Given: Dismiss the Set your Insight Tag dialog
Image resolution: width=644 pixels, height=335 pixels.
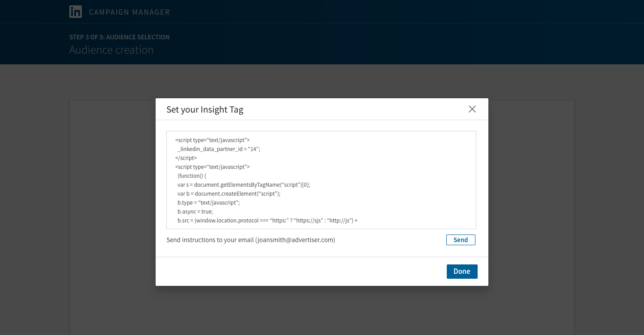Looking at the screenshot, I should pos(472,109).
